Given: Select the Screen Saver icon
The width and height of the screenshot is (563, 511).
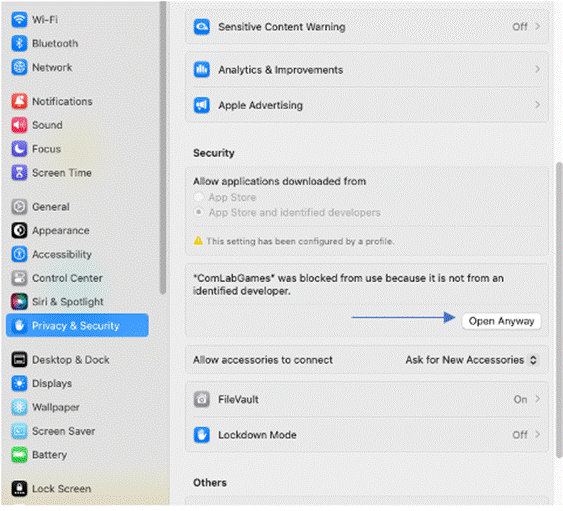Looking at the screenshot, I should [x=19, y=431].
